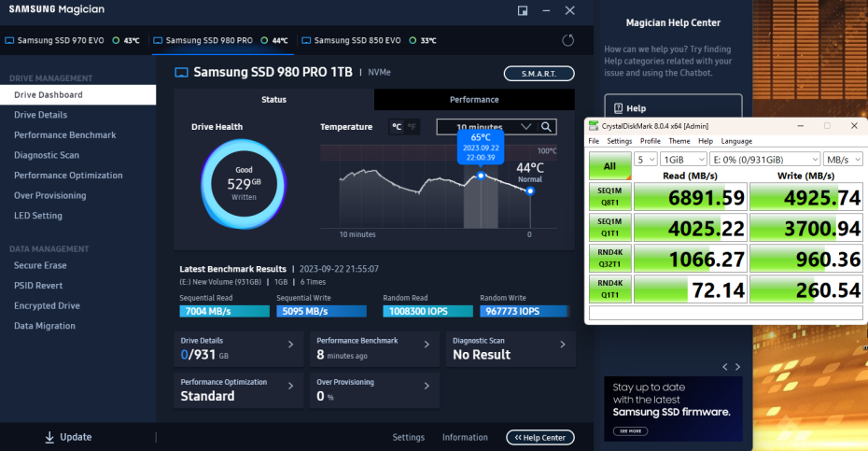The width and height of the screenshot is (868, 451).
Task: Click the 65°C marker on temperature graph
Action: point(481,176)
